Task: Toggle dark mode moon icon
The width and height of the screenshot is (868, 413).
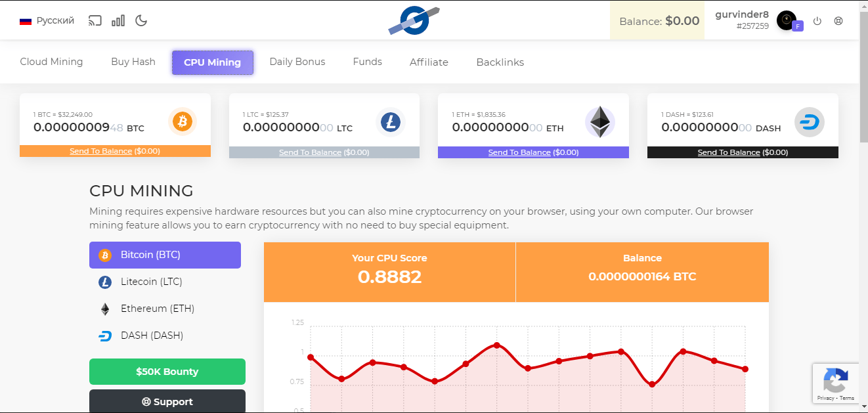Action: tap(141, 20)
